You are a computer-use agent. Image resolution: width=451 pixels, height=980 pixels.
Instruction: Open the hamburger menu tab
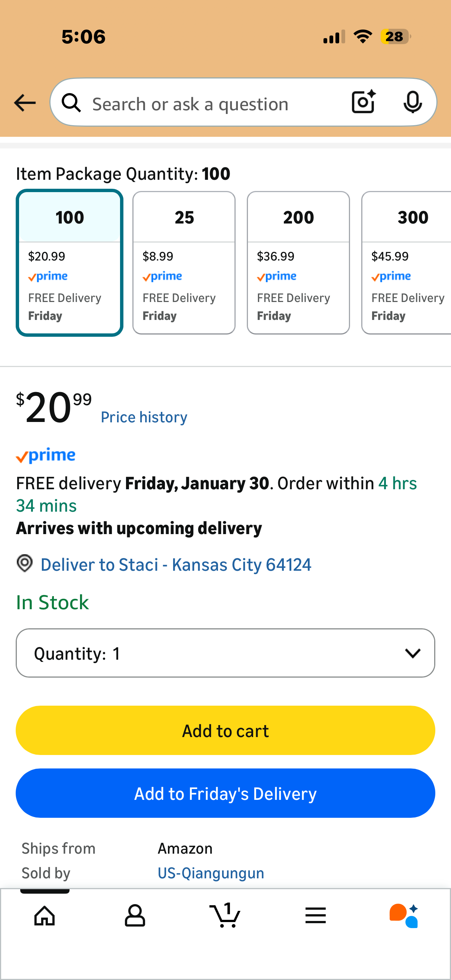pyautogui.click(x=316, y=915)
